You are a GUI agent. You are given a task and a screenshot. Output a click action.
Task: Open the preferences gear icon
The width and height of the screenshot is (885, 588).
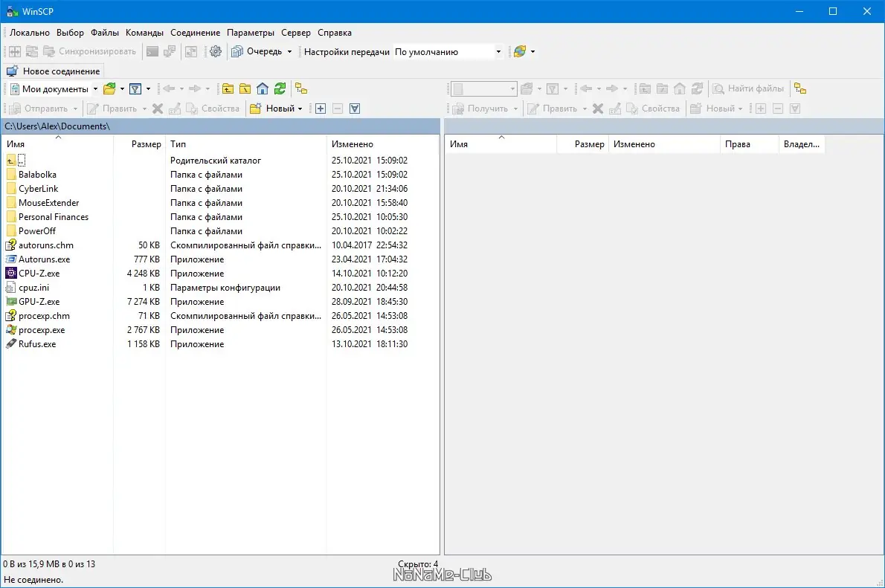coord(216,51)
